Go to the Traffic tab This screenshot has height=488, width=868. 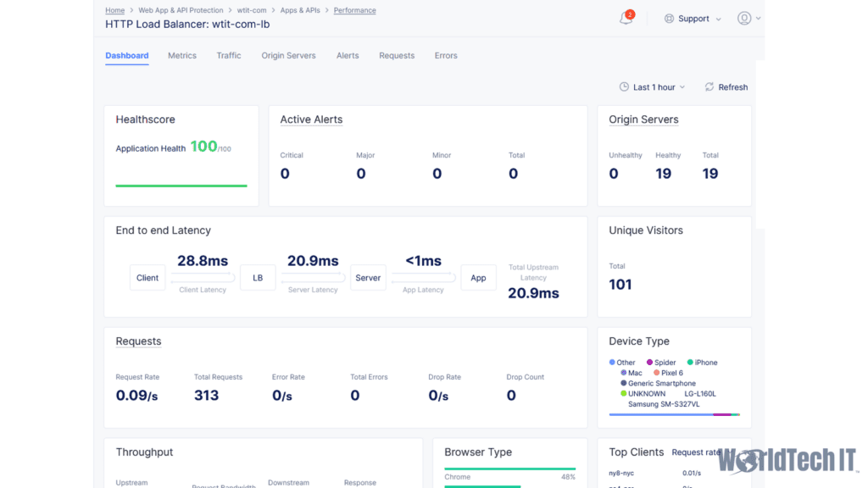[229, 55]
